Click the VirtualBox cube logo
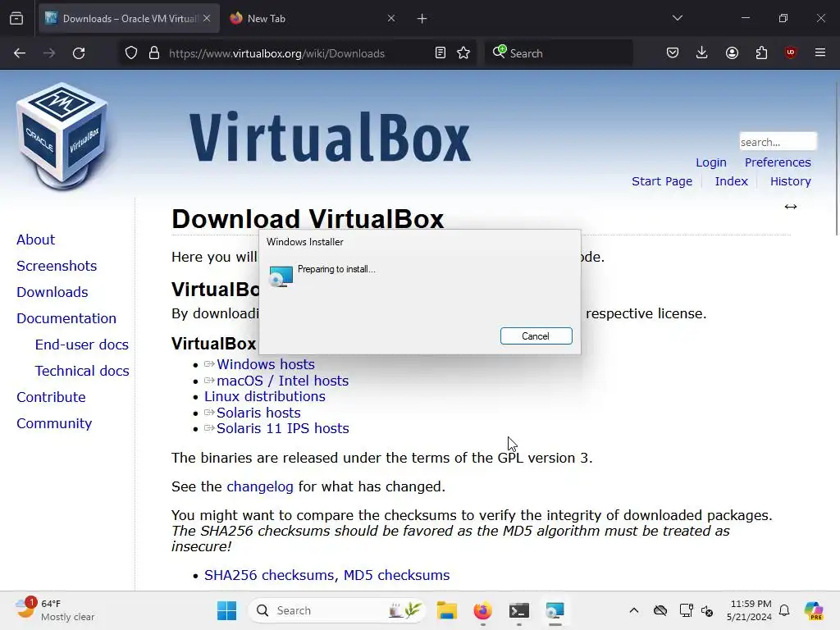840x630 pixels. (62, 136)
